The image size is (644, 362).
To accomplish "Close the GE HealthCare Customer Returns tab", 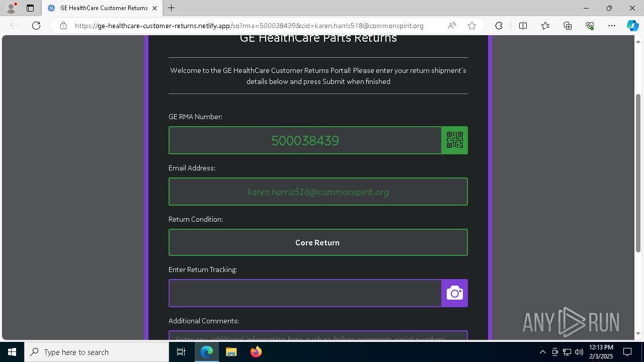I will coord(155,8).
